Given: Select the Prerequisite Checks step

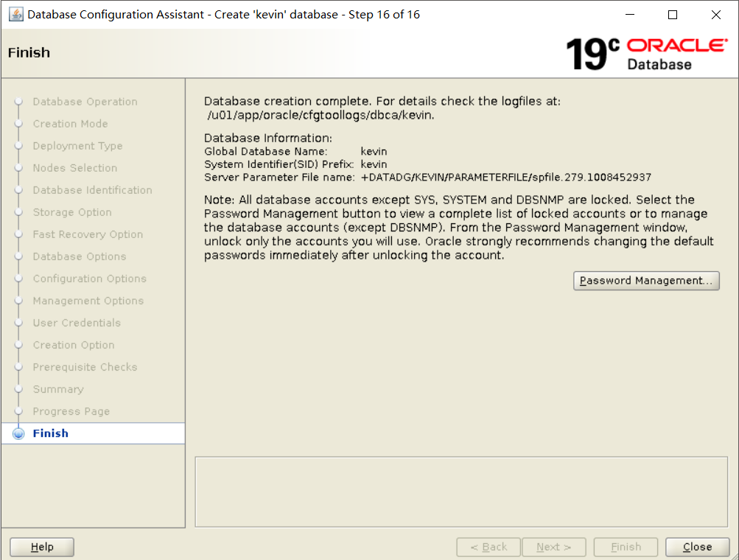Looking at the screenshot, I should coord(85,367).
